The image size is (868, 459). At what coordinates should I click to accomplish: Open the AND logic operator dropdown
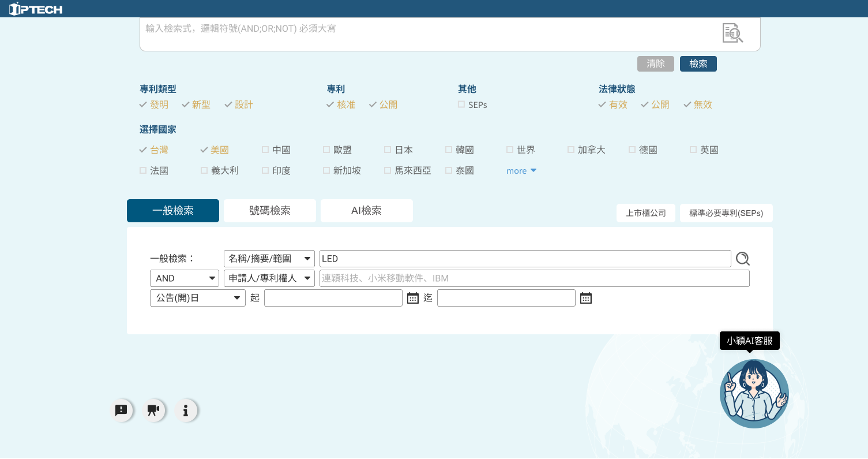184,278
